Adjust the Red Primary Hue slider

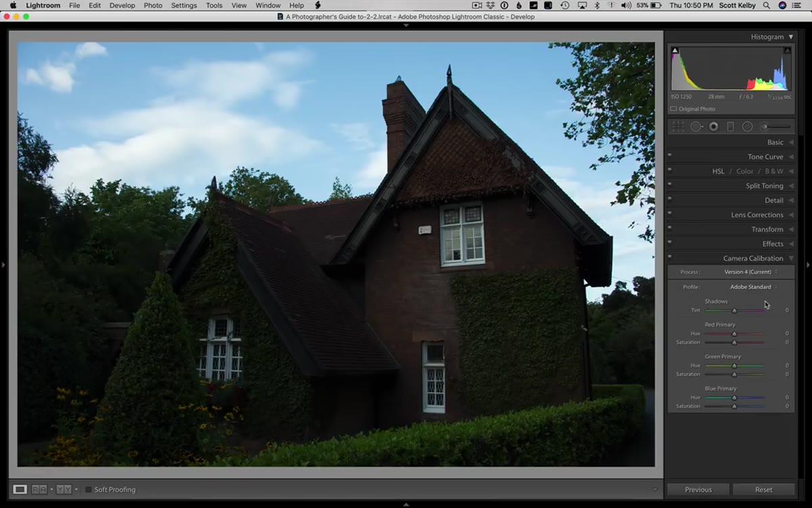click(734, 334)
